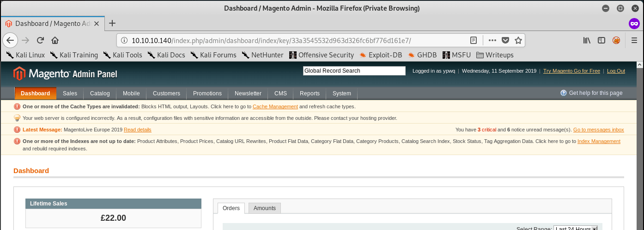Open the Promotions menu
The image size is (644, 230).
[x=207, y=93]
